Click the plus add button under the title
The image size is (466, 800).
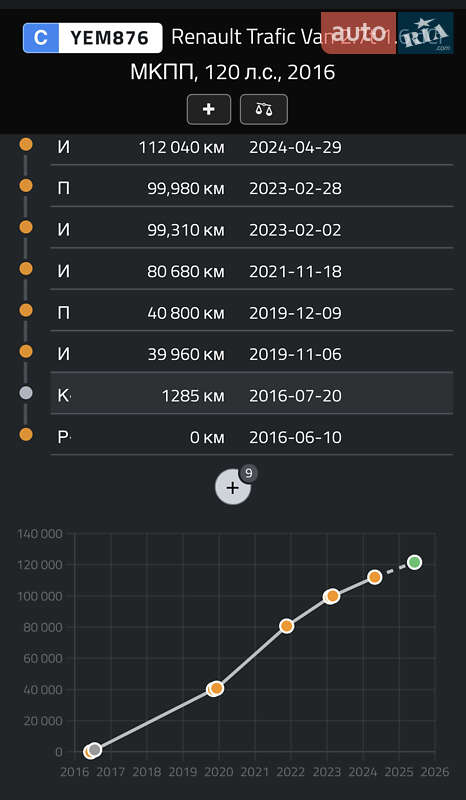coord(209,109)
